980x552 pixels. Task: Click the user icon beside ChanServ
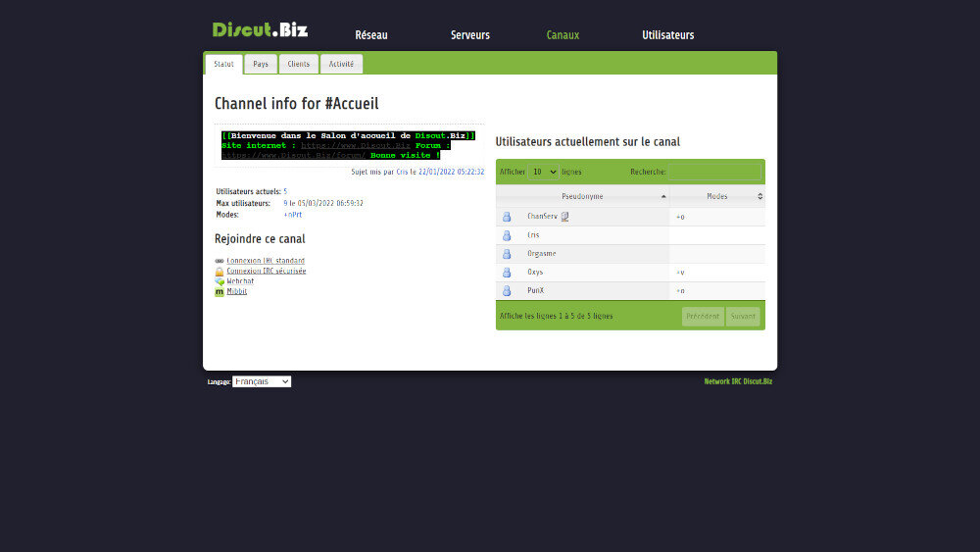507,217
